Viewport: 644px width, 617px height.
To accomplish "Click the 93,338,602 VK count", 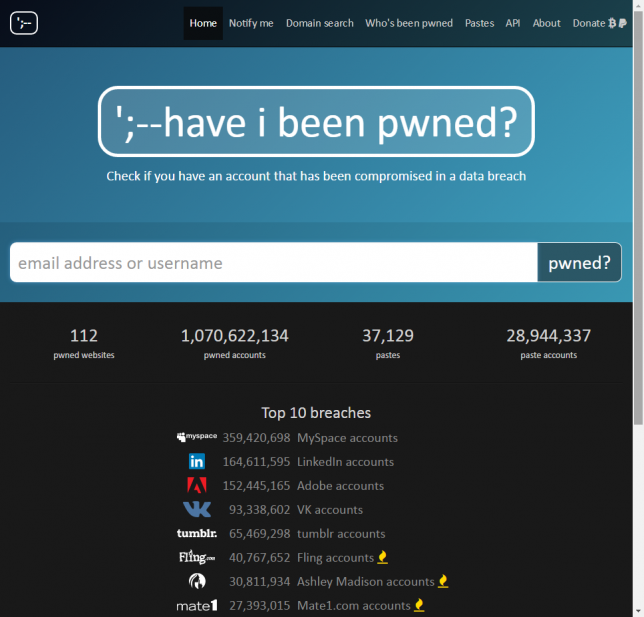I will 260,509.
